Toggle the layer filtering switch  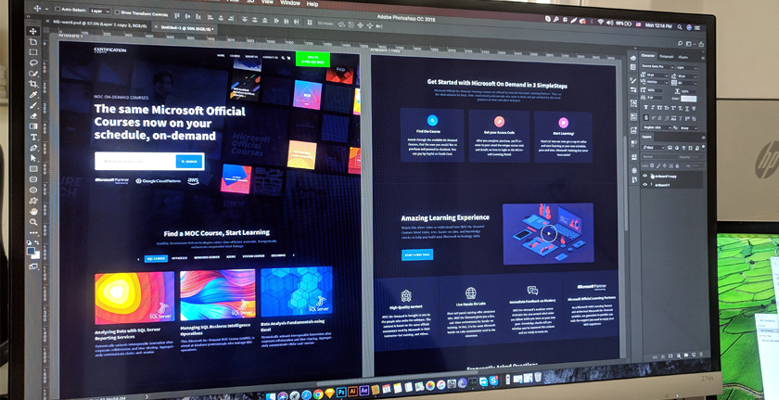(x=703, y=147)
